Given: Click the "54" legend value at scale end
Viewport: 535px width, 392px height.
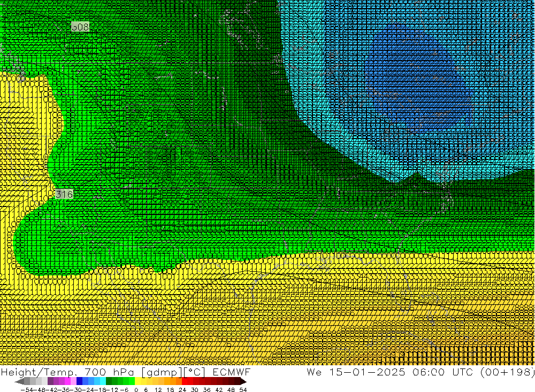Looking at the screenshot, I should pyautogui.click(x=243, y=390).
